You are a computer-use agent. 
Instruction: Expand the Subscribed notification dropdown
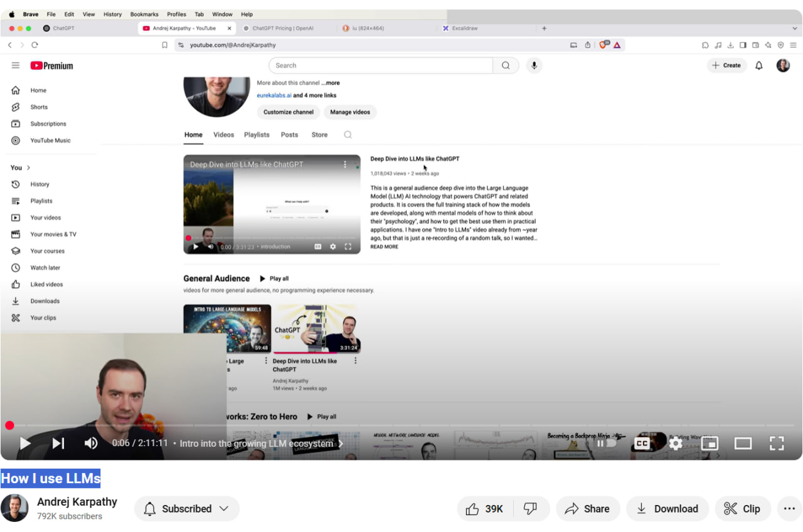tap(187, 509)
